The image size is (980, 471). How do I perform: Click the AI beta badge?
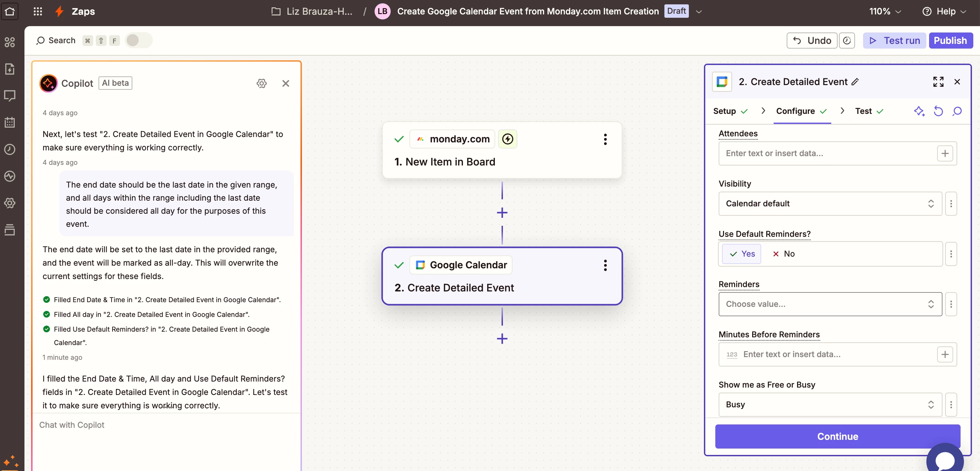tap(115, 83)
